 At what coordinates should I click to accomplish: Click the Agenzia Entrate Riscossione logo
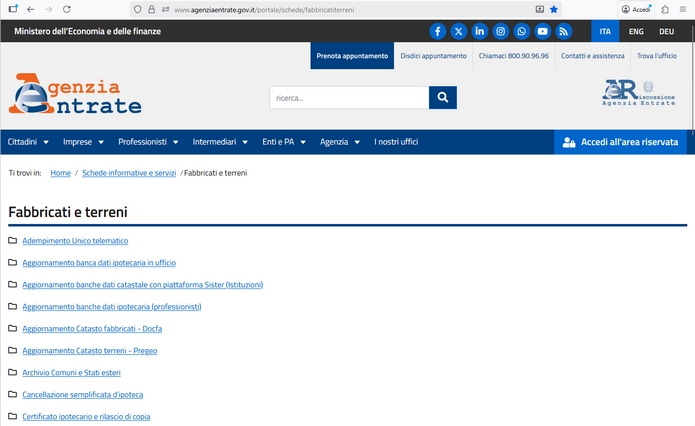point(638,93)
